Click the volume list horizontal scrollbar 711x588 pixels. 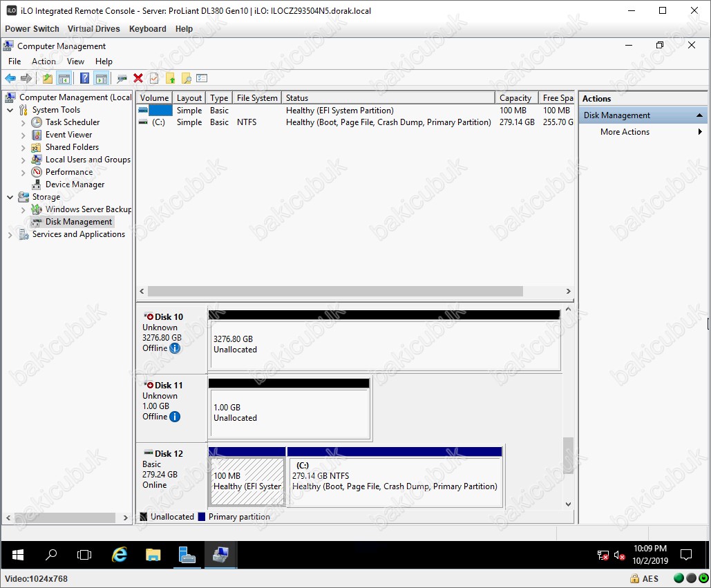pos(335,291)
